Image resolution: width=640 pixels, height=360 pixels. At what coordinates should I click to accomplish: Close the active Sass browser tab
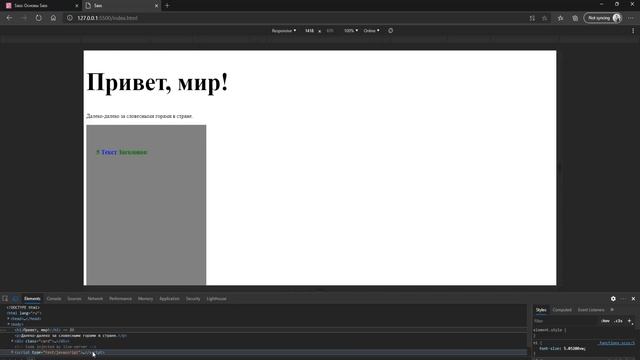pos(156,6)
